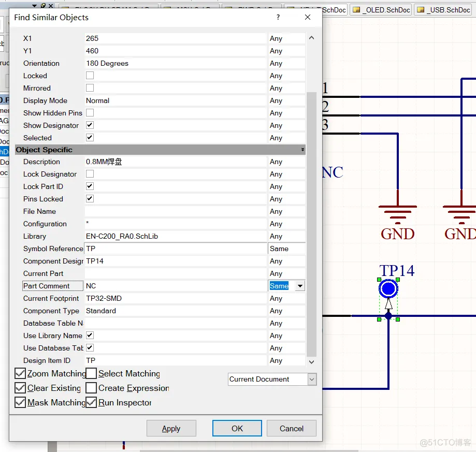Click the TP14 designator text in schematic
476x452 pixels.
[x=397, y=271]
